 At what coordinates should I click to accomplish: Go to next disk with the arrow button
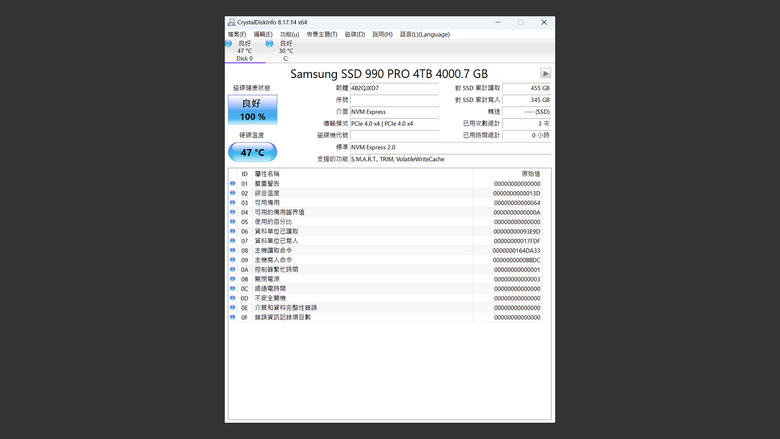pyautogui.click(x=545, y=74)
